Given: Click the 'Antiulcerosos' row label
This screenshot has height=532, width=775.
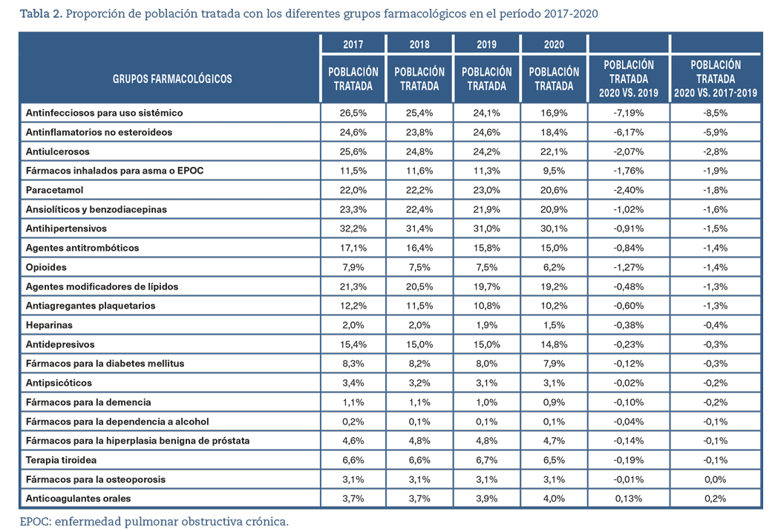Looking at the screenshot, I should pyautogui.click(x=57, y=151).
